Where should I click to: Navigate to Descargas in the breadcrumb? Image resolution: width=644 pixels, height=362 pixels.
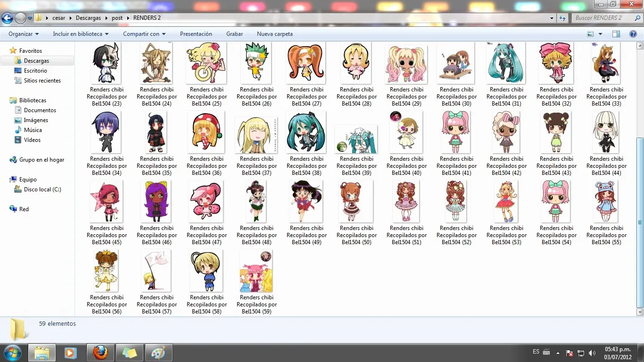tap(88, 18)
